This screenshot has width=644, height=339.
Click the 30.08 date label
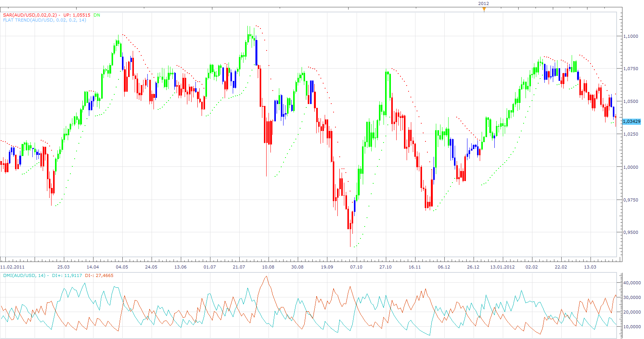[x=297, y=267]
